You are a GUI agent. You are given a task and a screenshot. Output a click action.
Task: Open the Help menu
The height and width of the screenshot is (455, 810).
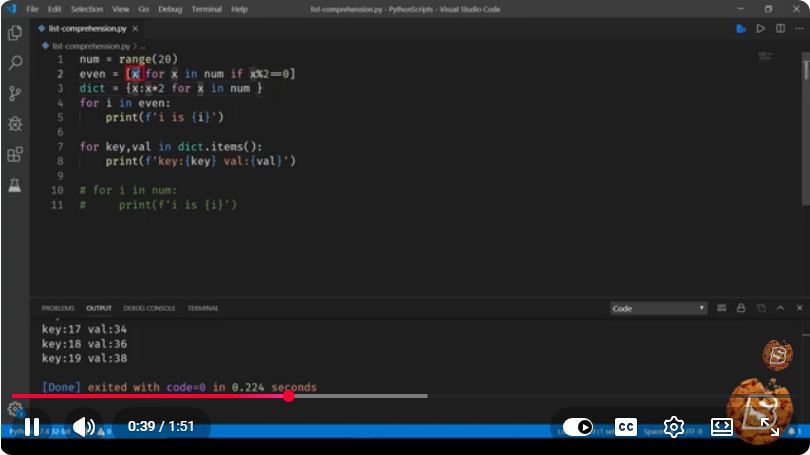(x=239, y=9)
